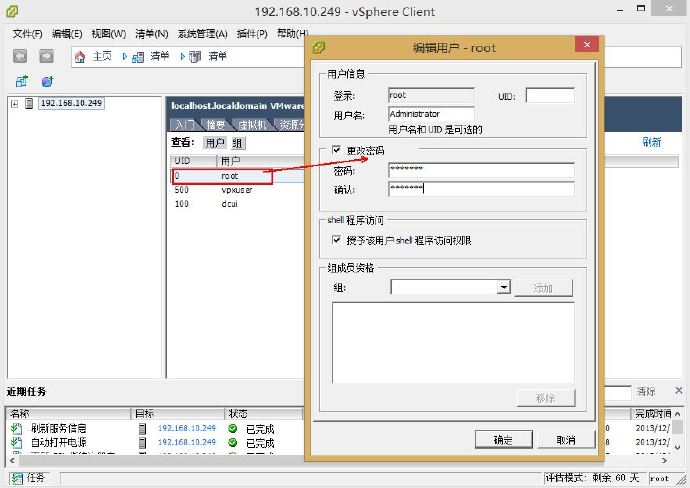
Task: Click the UID column header in user list
Action: [193, 161]
